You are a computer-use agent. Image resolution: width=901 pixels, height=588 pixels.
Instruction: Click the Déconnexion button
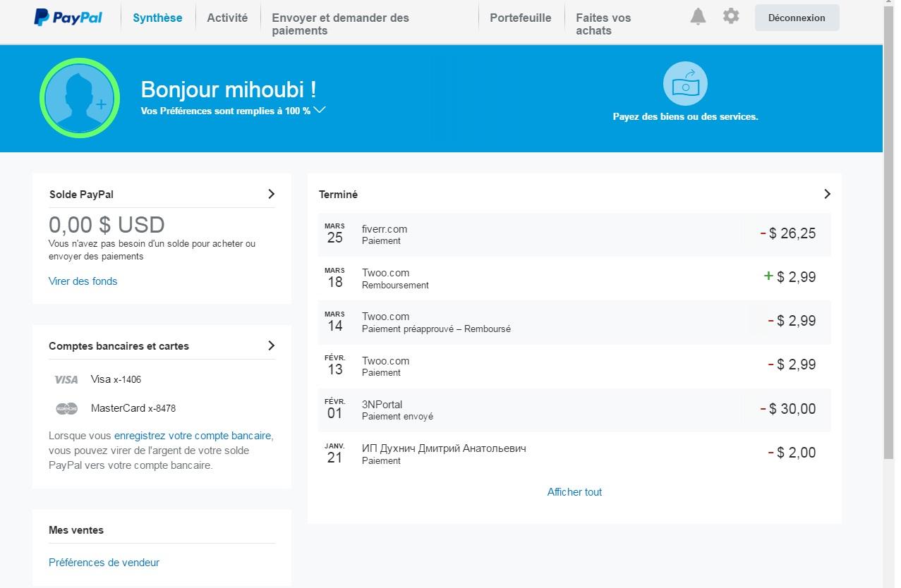coord(797,18)
